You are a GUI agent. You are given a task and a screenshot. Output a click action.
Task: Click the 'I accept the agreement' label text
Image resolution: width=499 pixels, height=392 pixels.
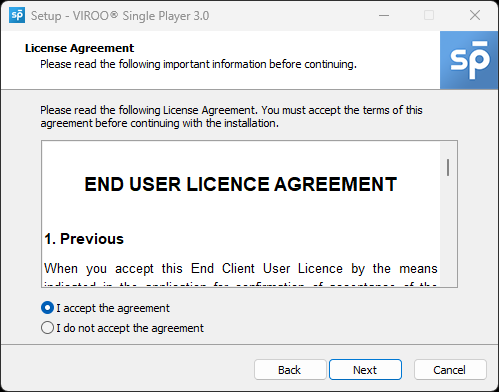(113, 308)
